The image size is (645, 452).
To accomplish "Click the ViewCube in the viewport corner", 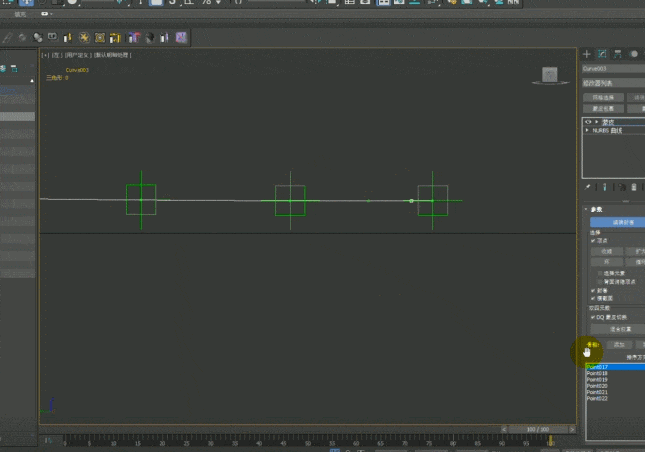I will point(550,75).
